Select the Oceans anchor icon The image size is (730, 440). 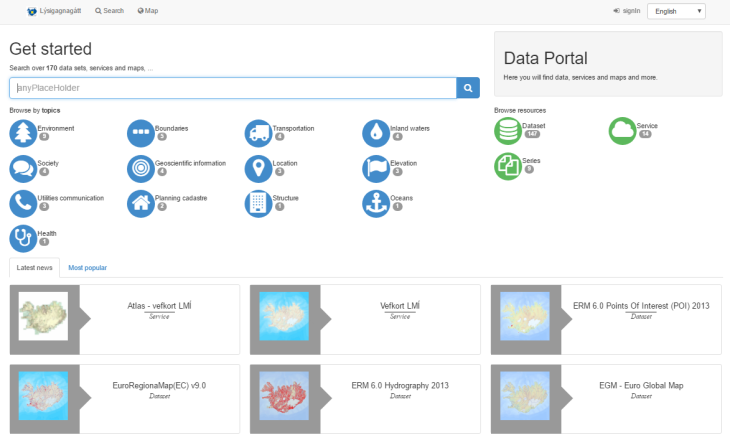376,203
